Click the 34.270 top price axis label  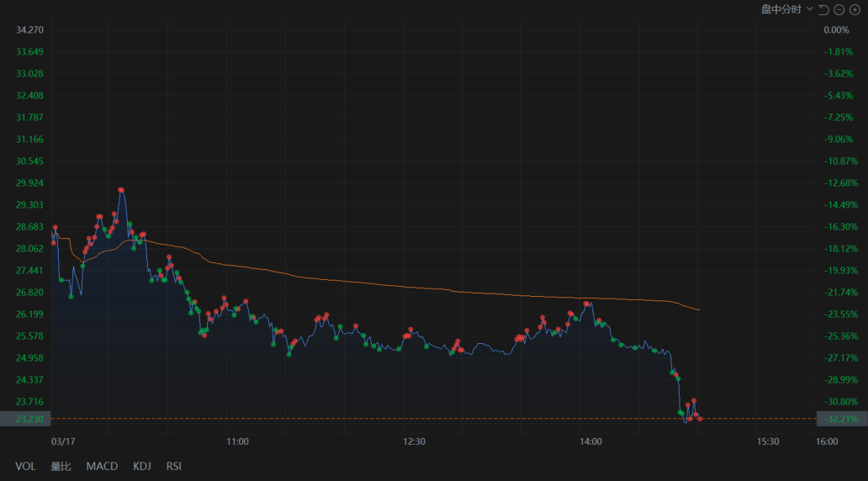click(29, 30)
